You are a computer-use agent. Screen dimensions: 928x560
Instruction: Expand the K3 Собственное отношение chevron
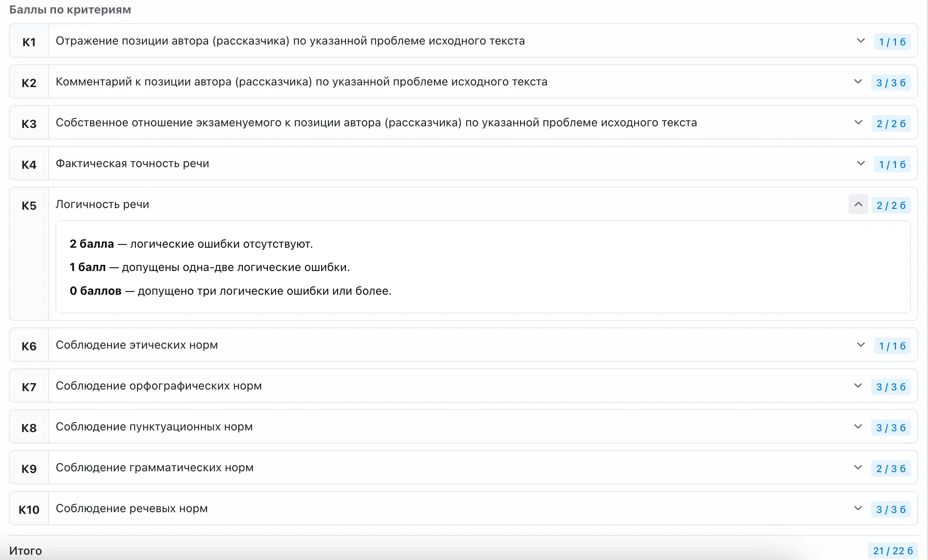click(x=858, y=123)
